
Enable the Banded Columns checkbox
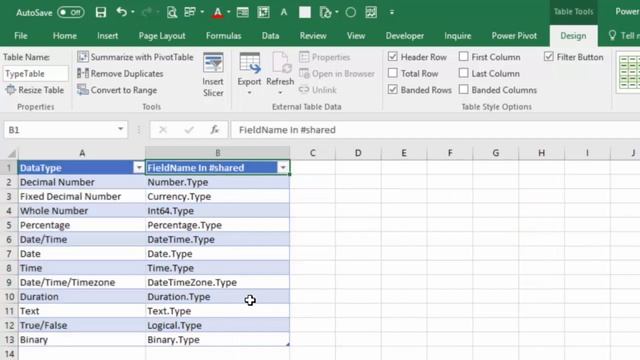coord(463,89)
